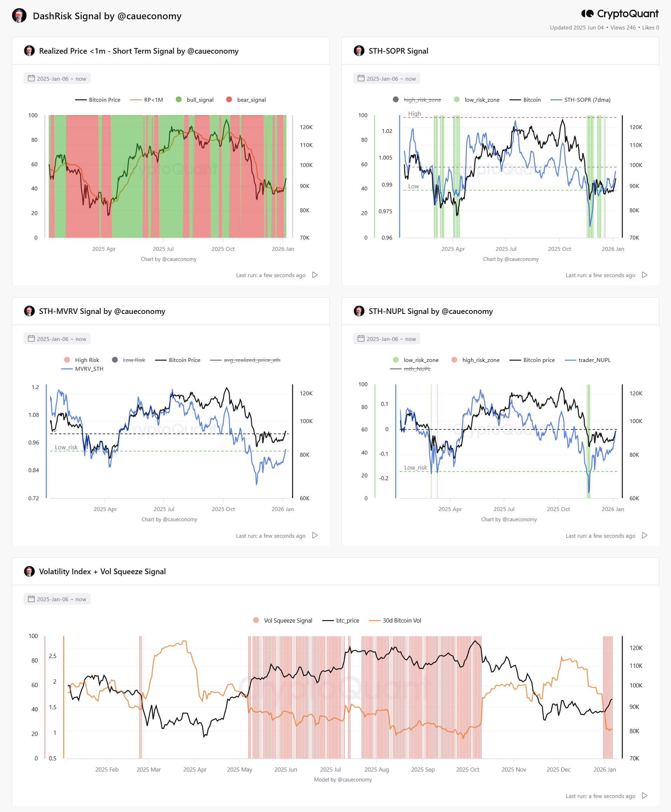This screenshot has width=671, height=812.
Task: Enable the Low Risk series in STH-MVRV
Action: [128, 360]
